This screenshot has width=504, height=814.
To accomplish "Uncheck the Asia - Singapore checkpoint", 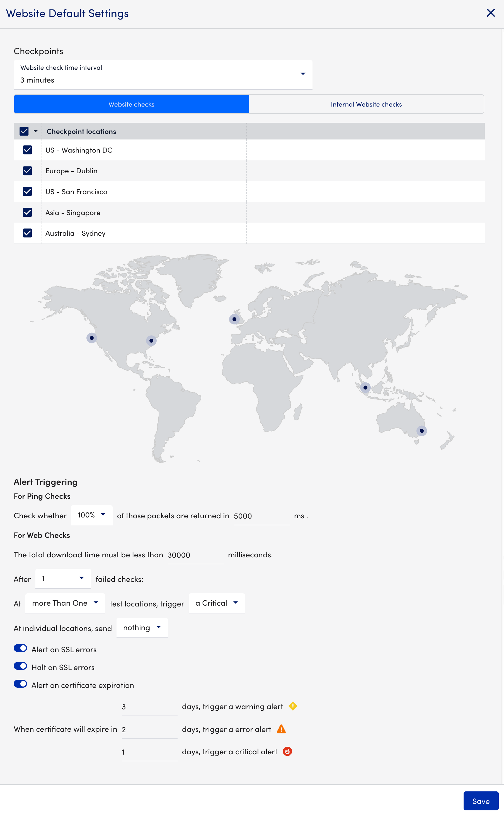I will pyautogui.click(x=27, y=212).
